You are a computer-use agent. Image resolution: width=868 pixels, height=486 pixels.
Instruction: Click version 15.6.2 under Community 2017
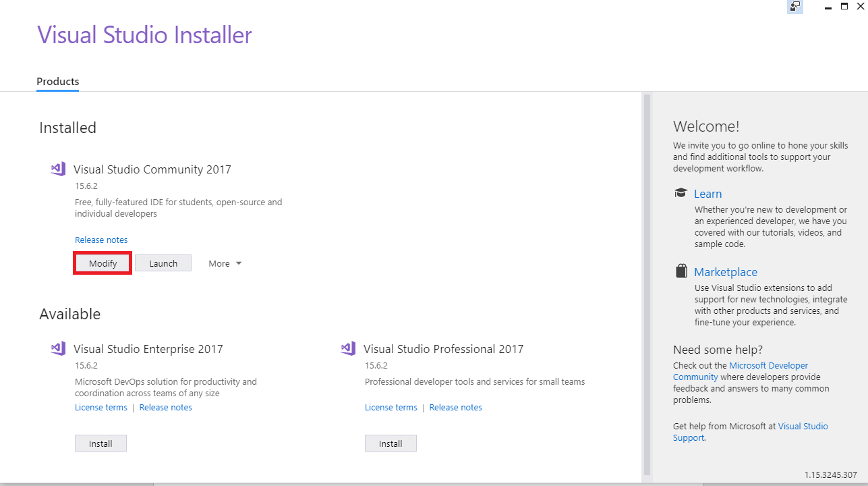point(86,186)
